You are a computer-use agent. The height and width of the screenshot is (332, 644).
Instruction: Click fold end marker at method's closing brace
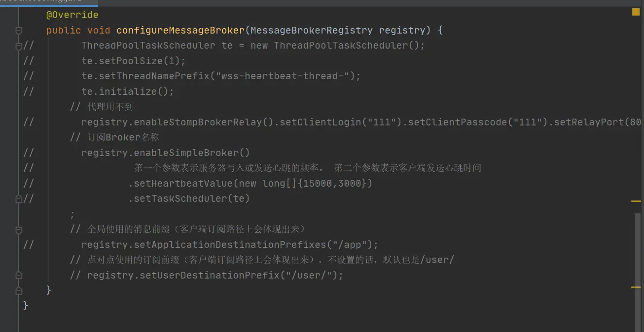coord(19,291)
